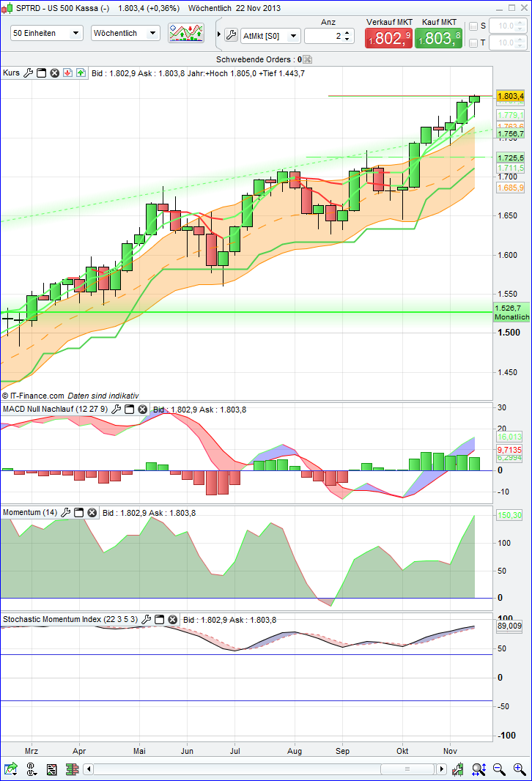Click the indicators chart icon in toolbar
The image size is (532, 781).
coord(186,33)
